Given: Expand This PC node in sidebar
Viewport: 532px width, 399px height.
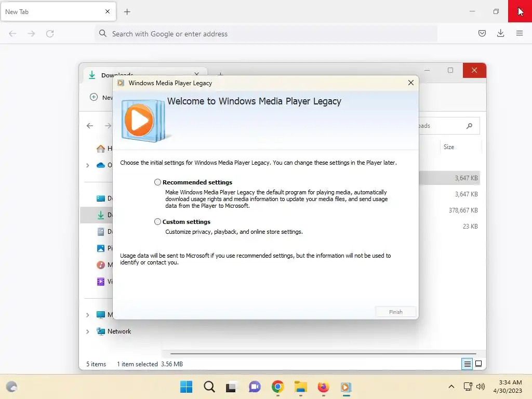Looking at the screenshot, I should click(87, 315).
